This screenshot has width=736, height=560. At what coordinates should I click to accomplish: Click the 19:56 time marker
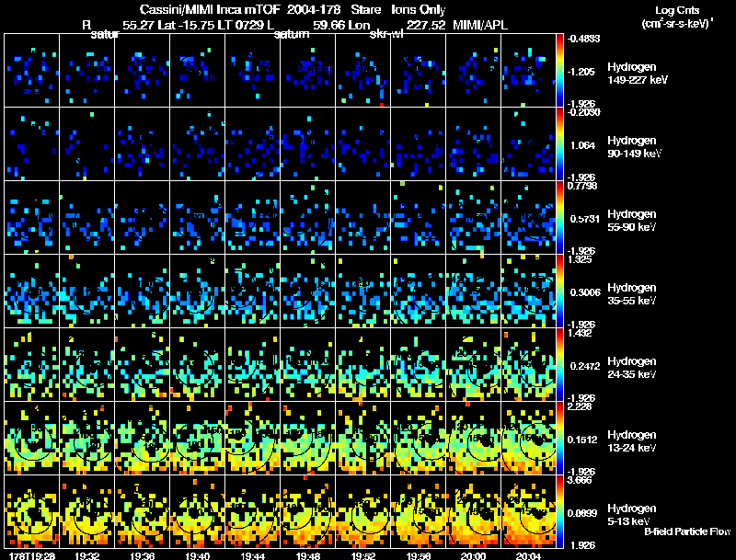(418, 554)
